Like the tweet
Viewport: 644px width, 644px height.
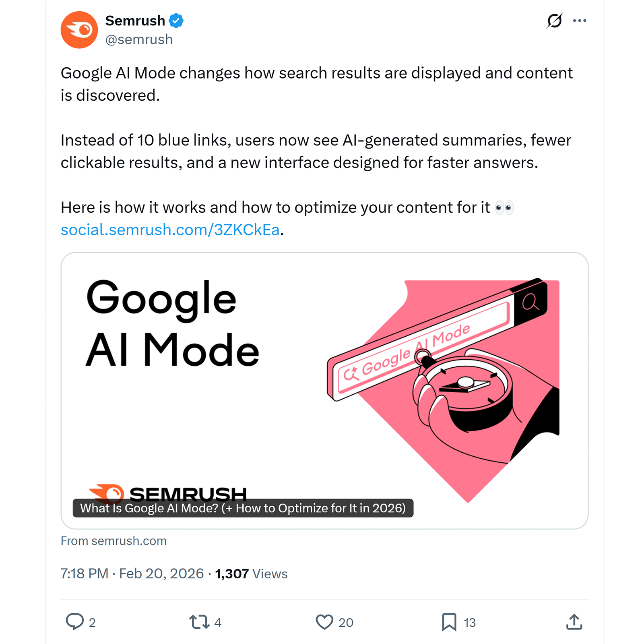324,622
